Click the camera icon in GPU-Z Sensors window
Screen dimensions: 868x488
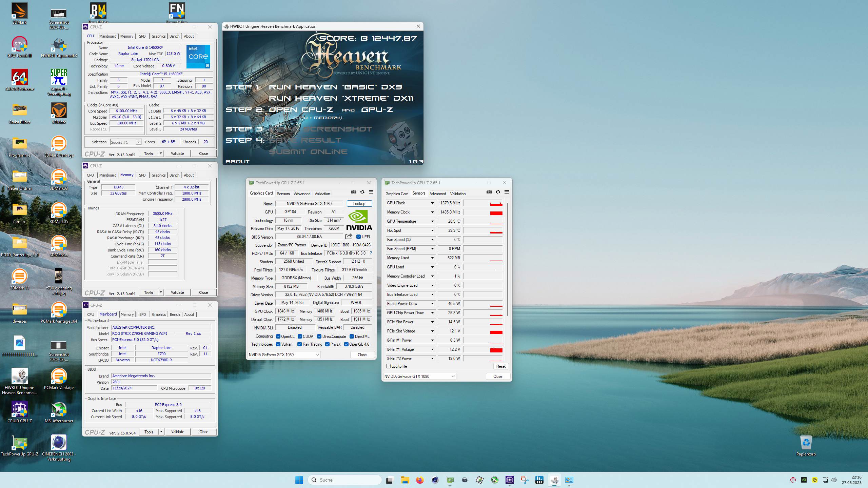(489, 192)
